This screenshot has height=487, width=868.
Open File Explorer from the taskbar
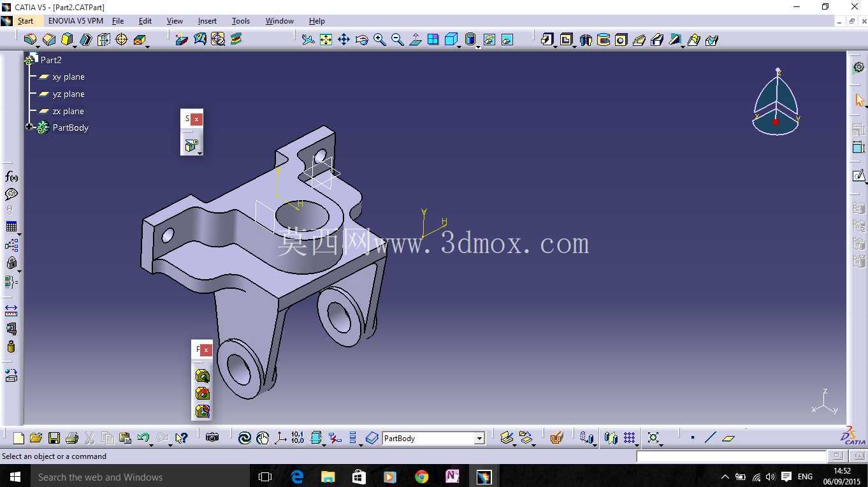(x=328, y=476)
